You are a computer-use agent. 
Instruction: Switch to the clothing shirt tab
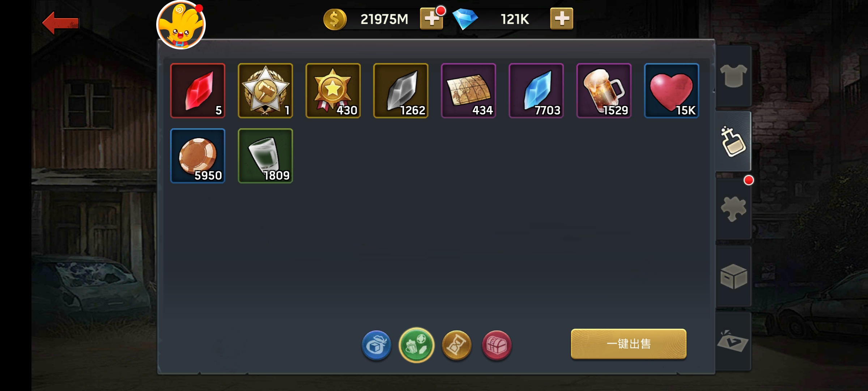tap(733, 76)
